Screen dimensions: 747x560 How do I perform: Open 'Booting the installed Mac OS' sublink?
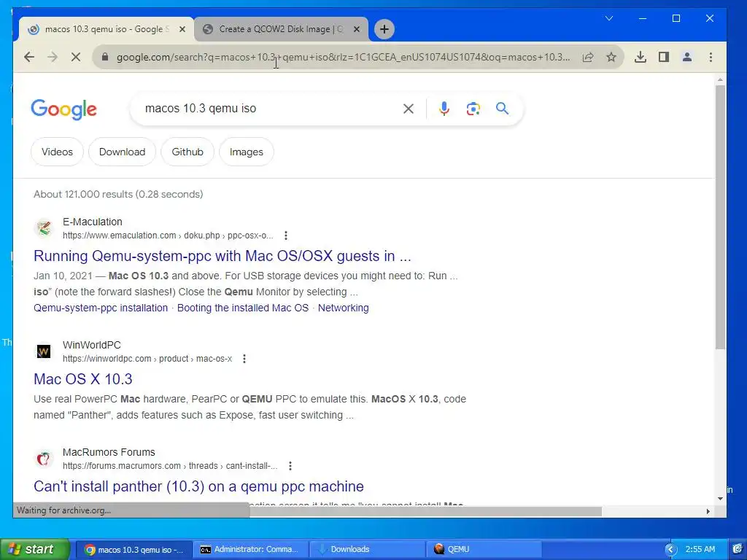click(243, 308)
